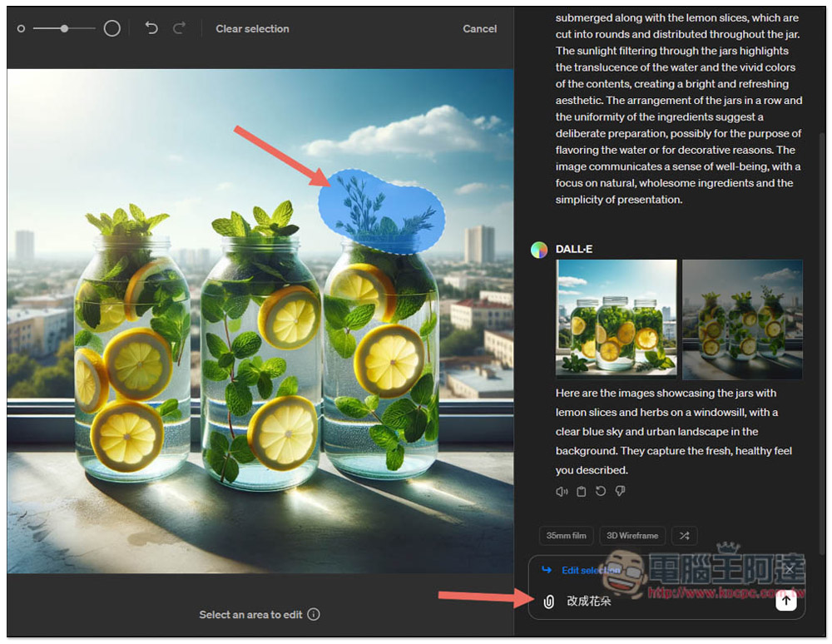832x644 pixels.
Task: Shuffle the style suggestions
Action: (x=685, y=536)
